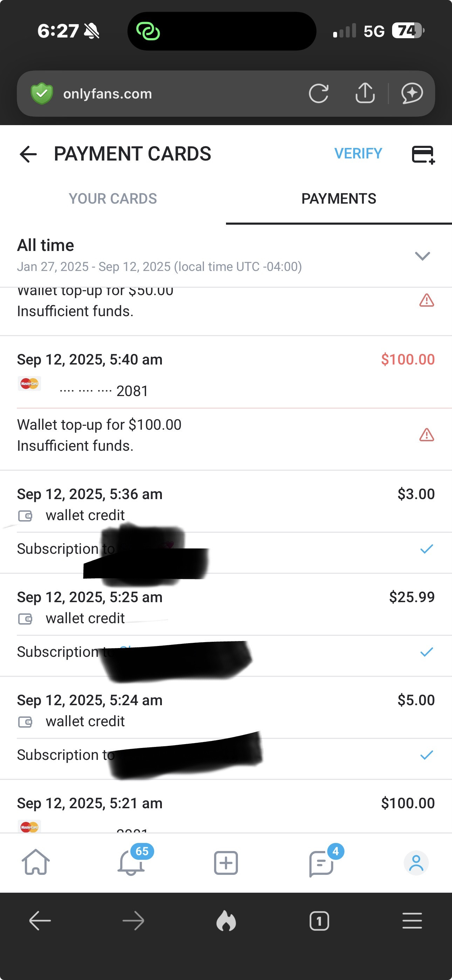Open the profile avatar icon
452x980 pixels.
pos(416,863)
